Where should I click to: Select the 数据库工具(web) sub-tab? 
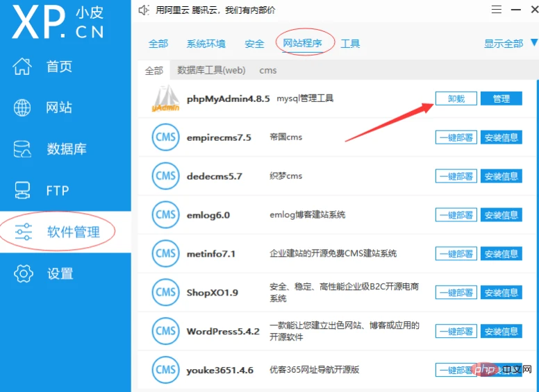(x=211, y=70)
